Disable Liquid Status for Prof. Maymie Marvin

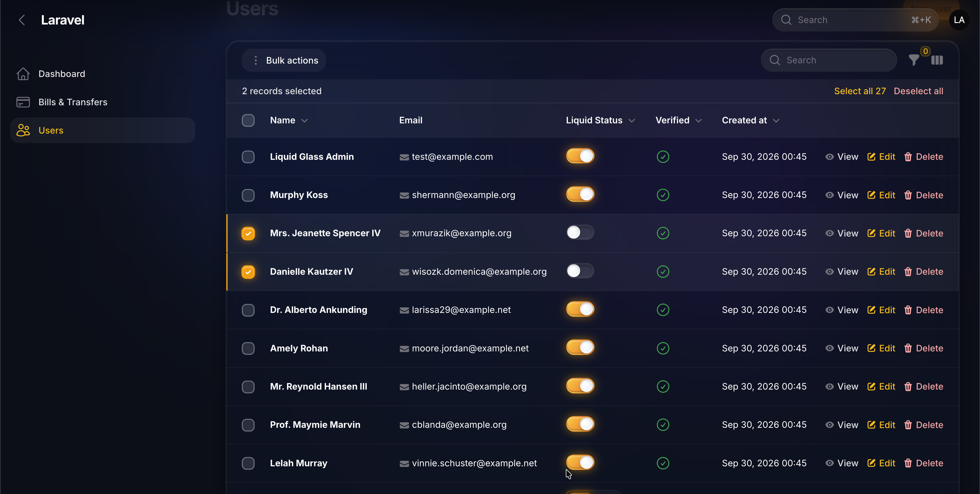coord(580,424)
